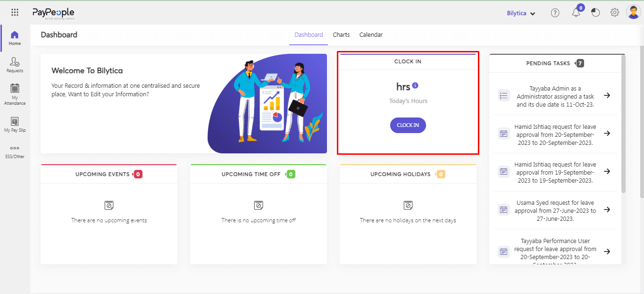Click the dark theme circle icon
The width and height of the screenshot is (644, 294).
point(595,12)
